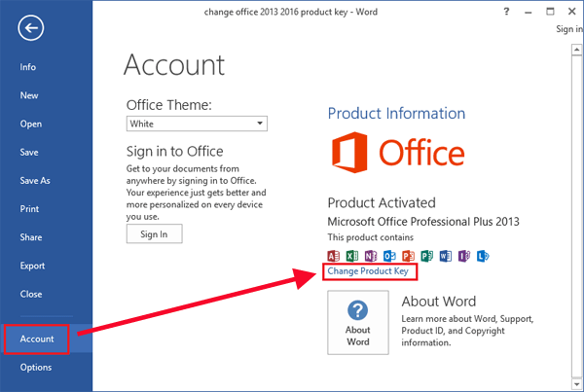Select Open in the sidebar
The image size is (584, 392).
[31, 124]
